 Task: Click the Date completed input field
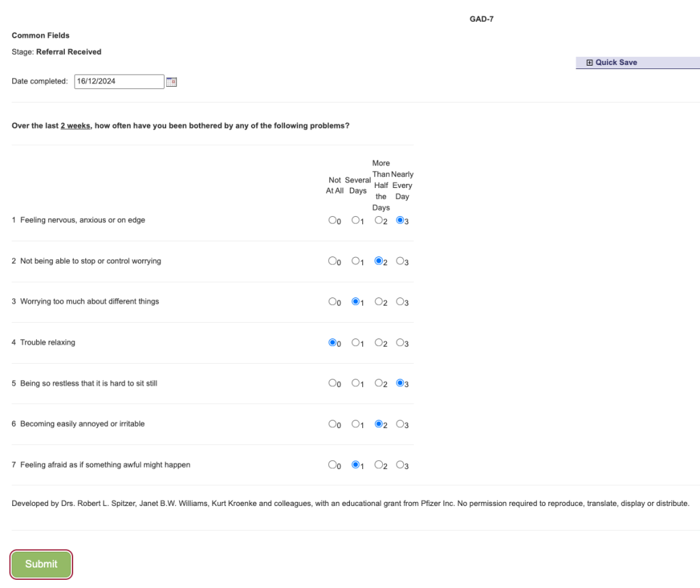click(x=119, y=81)
